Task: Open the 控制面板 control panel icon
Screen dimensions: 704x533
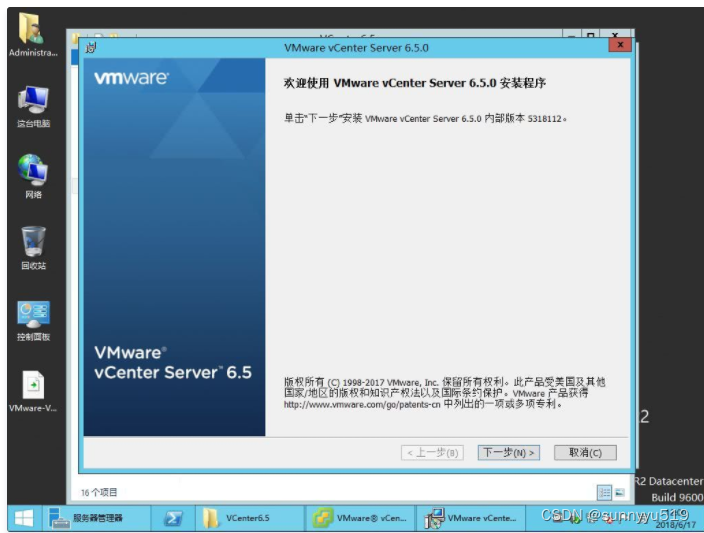Action: click(x=33, y=321)
